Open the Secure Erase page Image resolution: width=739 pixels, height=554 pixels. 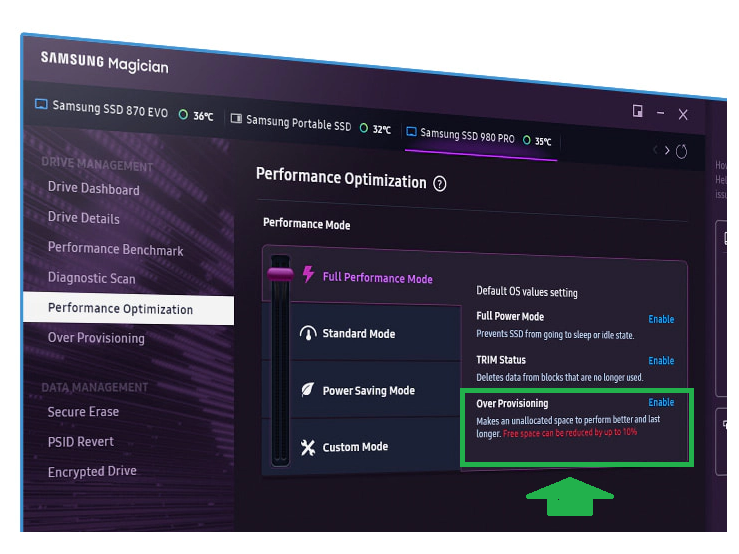[83, 412]
